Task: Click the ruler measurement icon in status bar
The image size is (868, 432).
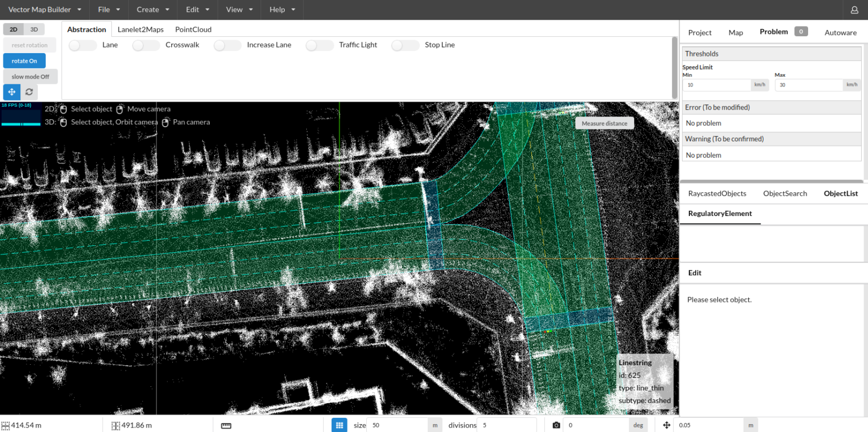Action: tap(226, 425)
